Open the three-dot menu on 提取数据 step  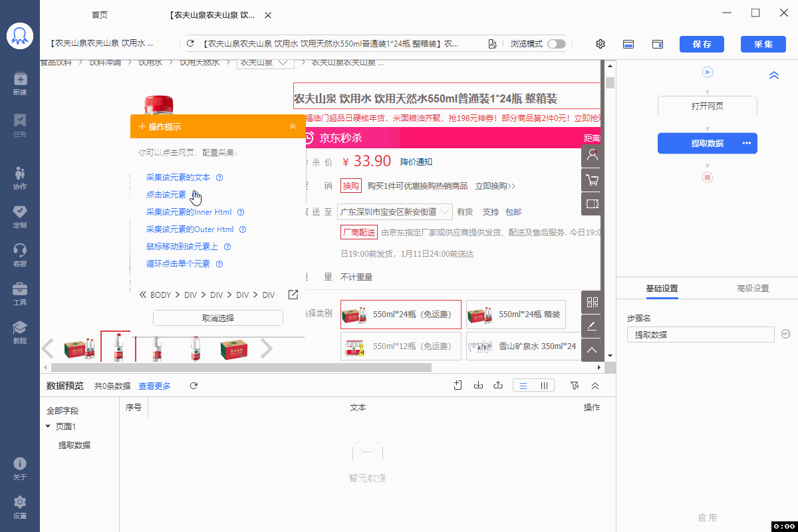click(747, 143)
